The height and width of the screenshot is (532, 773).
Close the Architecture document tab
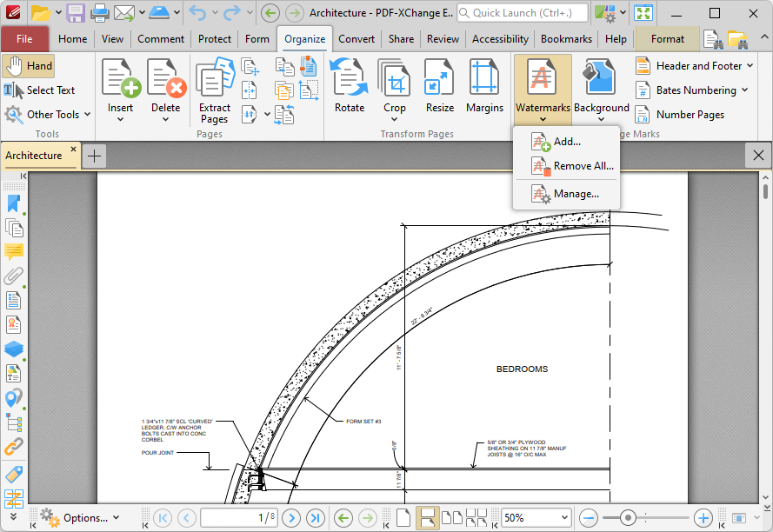73,149
